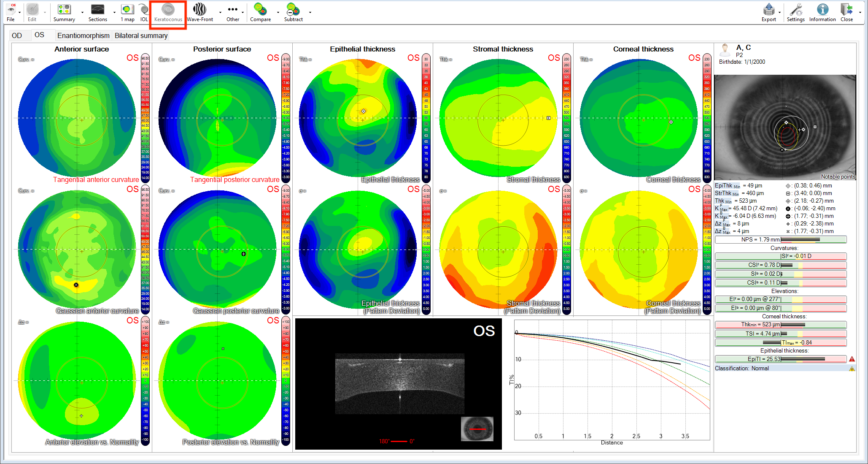Click the red EpiTI warning triangle
This screenshot has height=464, width=868.
point(852,359)
